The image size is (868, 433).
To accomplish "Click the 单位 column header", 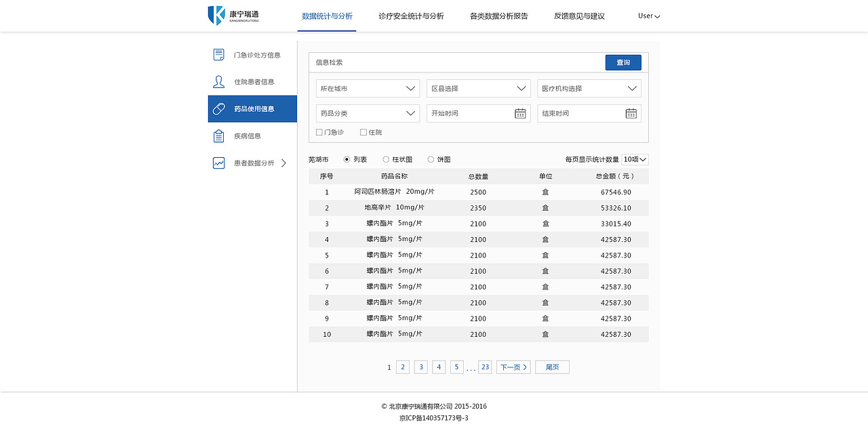I will (x=545, y=176).
